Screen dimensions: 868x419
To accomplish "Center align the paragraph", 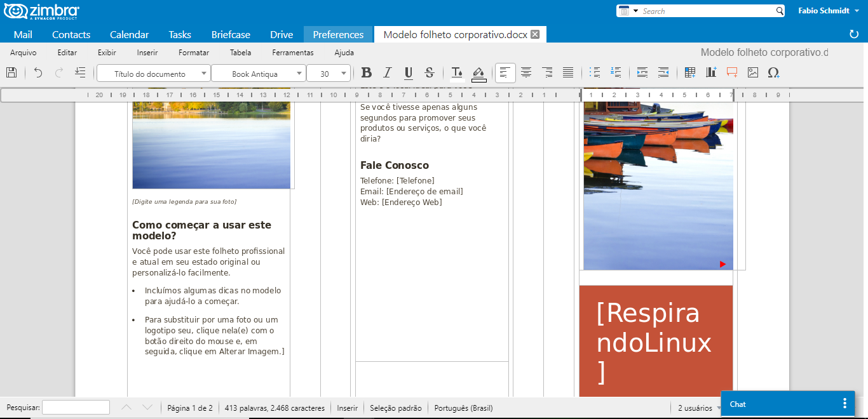I will click(x=526, y=73).
